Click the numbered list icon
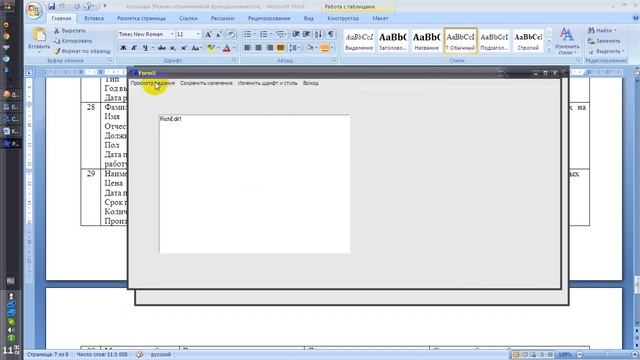The width and height of the screenshot is (640, 360). pos(264,34)
